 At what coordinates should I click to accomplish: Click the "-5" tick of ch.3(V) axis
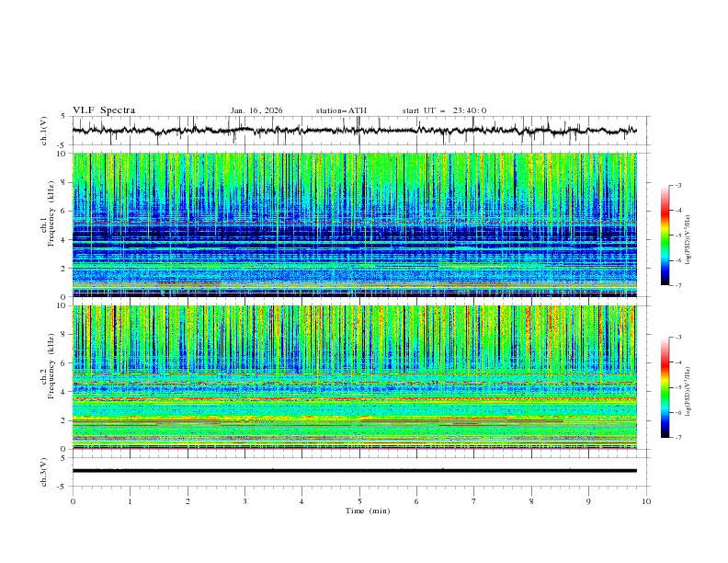[62, 487]
